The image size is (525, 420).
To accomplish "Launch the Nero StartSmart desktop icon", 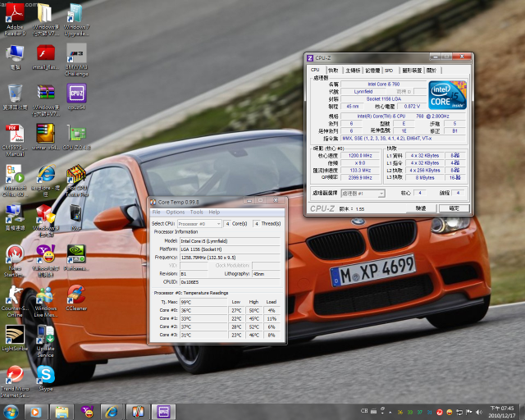I will coord(15,261).
